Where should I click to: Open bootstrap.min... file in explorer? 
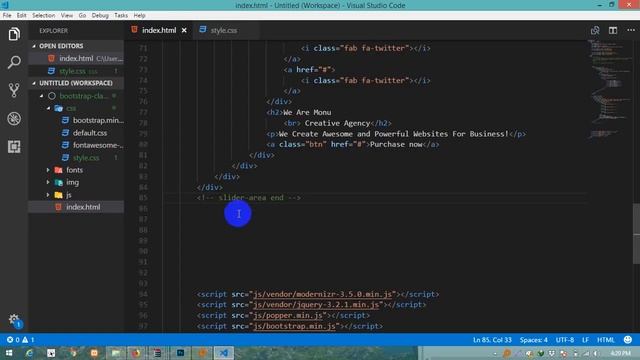pos(76,120)
